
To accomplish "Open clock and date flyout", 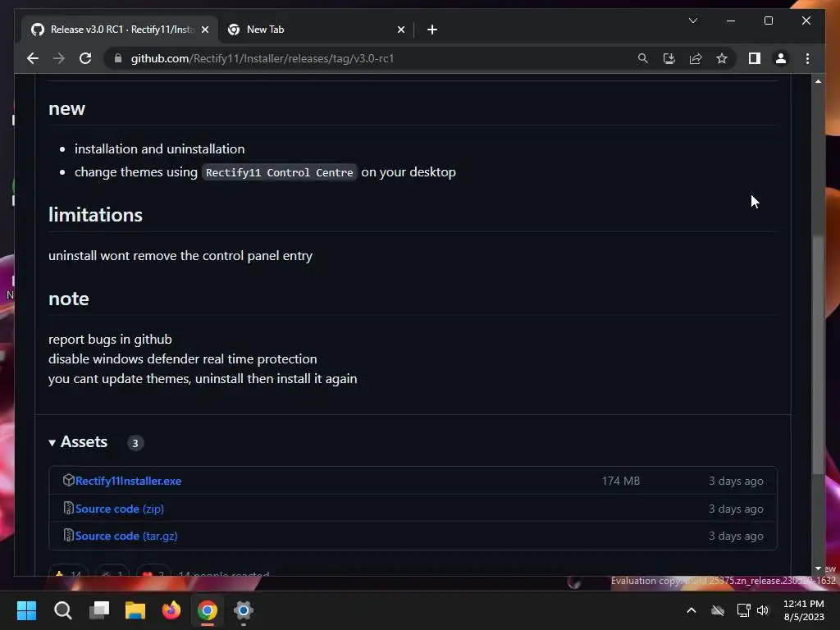I will point(804,610).
